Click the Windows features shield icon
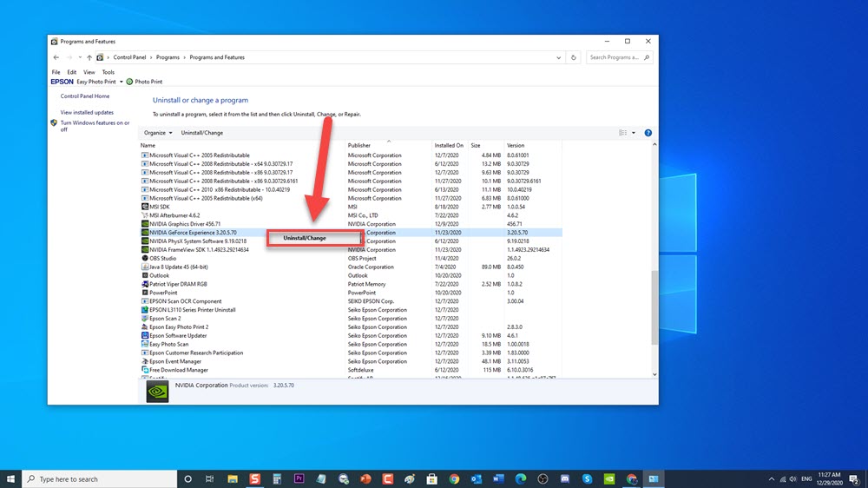This screenshot has width=868, height=488. coord(54,123)
